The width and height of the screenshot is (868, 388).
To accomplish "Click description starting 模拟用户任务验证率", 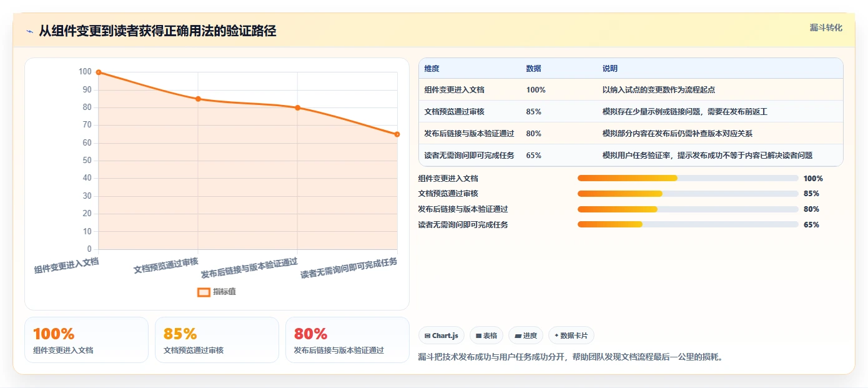I will (x=708, y=156).
